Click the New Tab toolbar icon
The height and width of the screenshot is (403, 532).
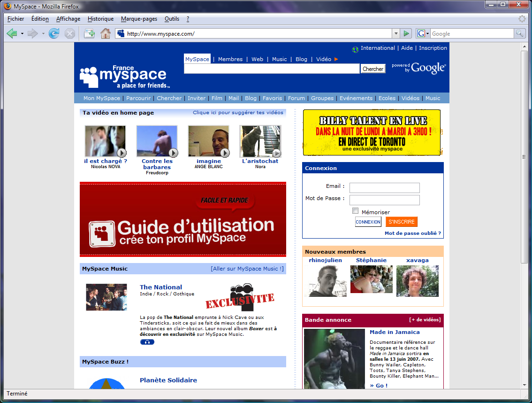[x=89, y=33]
